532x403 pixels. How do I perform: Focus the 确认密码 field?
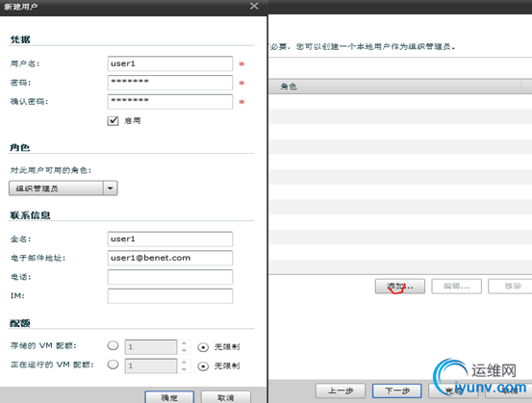coord(170,102)
